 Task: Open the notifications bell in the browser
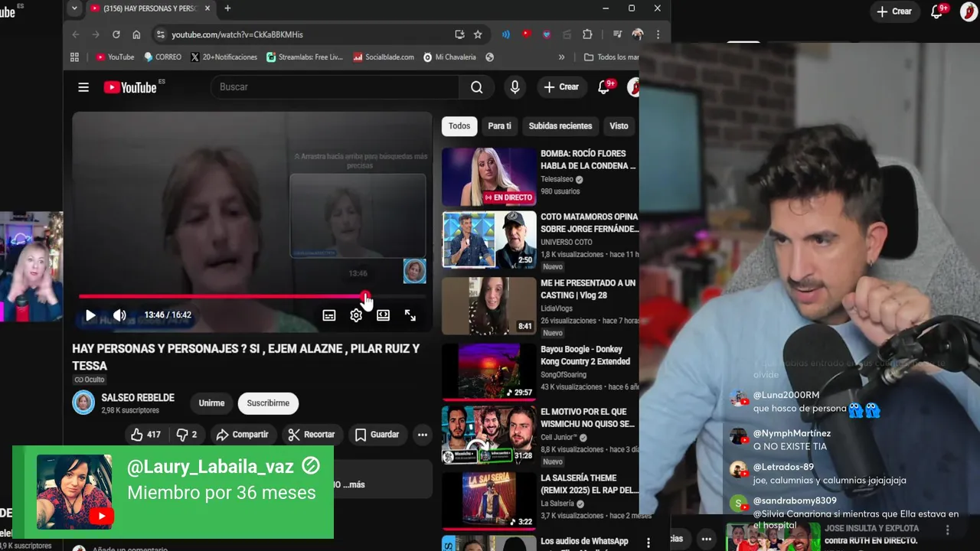603,87
